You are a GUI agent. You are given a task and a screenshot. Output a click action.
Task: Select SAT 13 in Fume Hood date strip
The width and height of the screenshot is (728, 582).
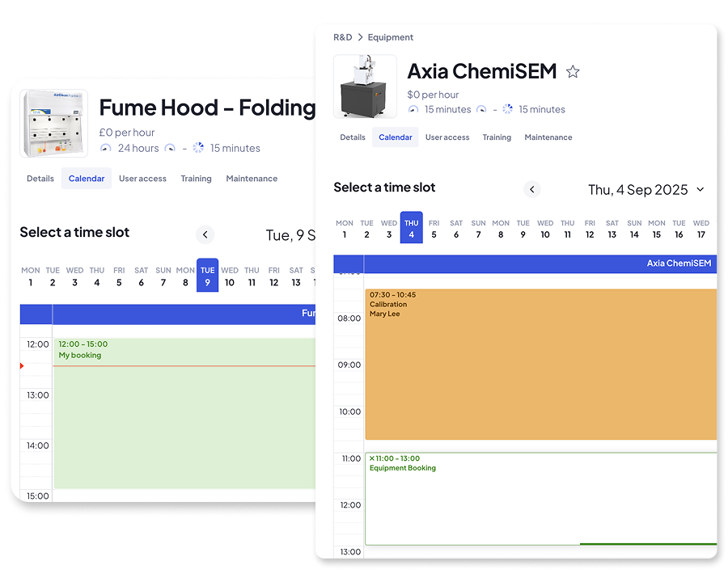click(x=296, y=276)
